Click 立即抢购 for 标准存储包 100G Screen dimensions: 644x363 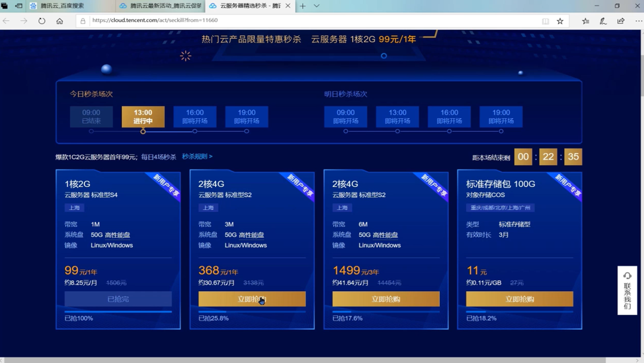[x=520, y=299]
